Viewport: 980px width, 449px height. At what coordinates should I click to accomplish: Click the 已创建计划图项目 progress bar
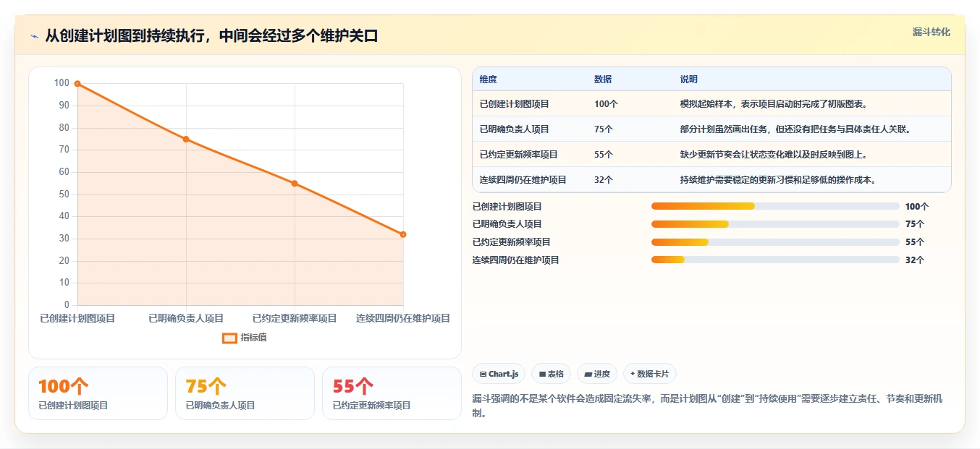[x=775, y=206]
